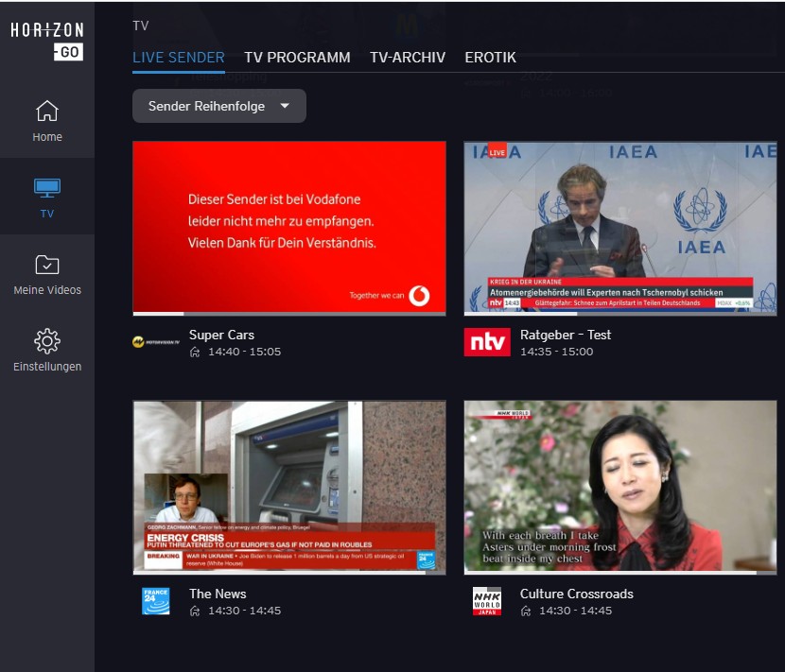Image resolution: width=785 pixels, height=672 pixels.
Task: Expand the Sender Reihenfolge dropdown
Action: point(218,106)
